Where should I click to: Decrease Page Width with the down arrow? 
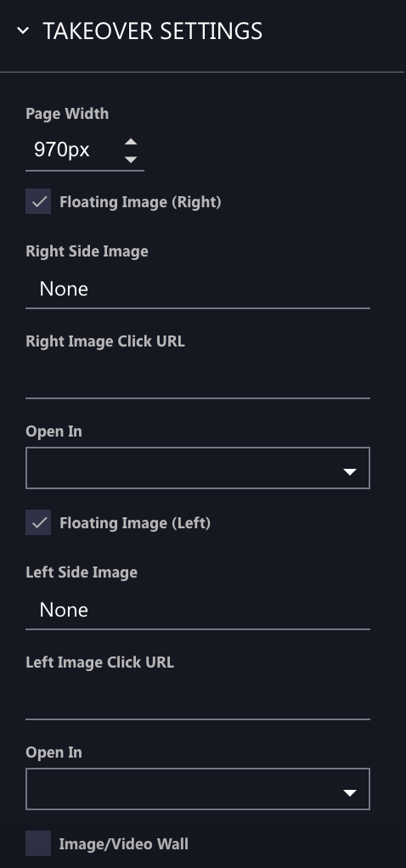pos(131,160)
